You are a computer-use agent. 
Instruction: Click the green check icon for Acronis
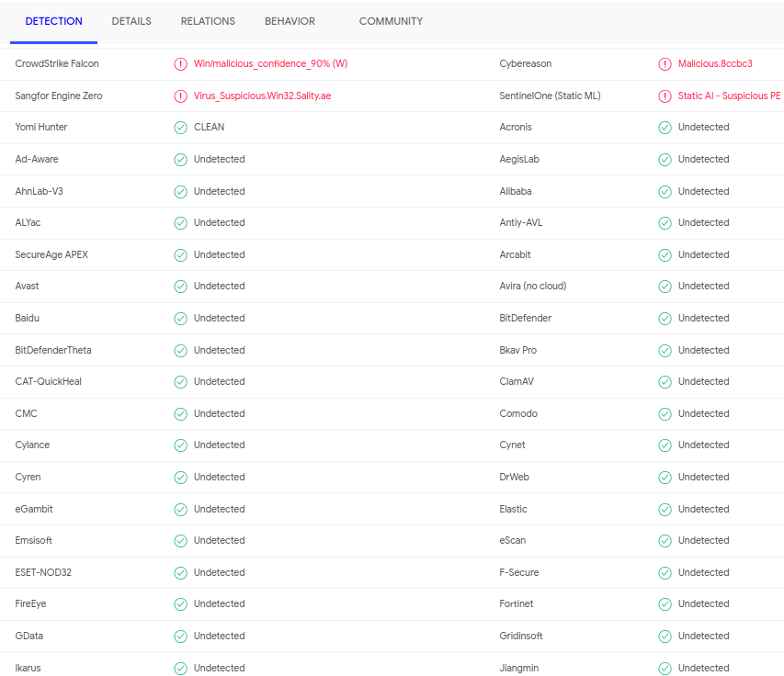(x=665, y=128)
